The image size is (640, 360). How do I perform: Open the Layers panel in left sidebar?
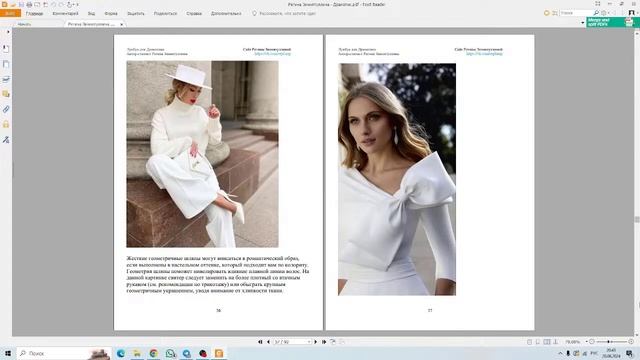click(6, 79)
